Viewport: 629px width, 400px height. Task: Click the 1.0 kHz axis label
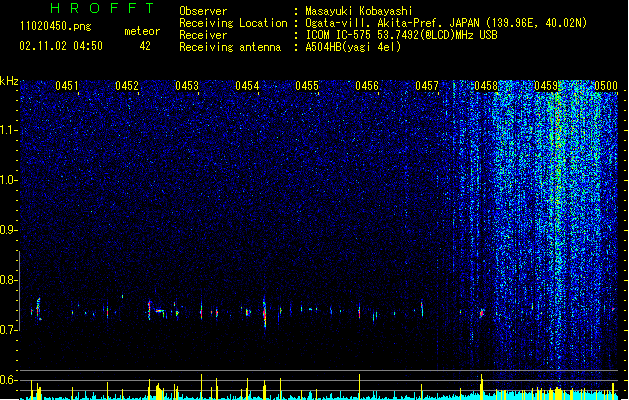click(x=9, y=180)
